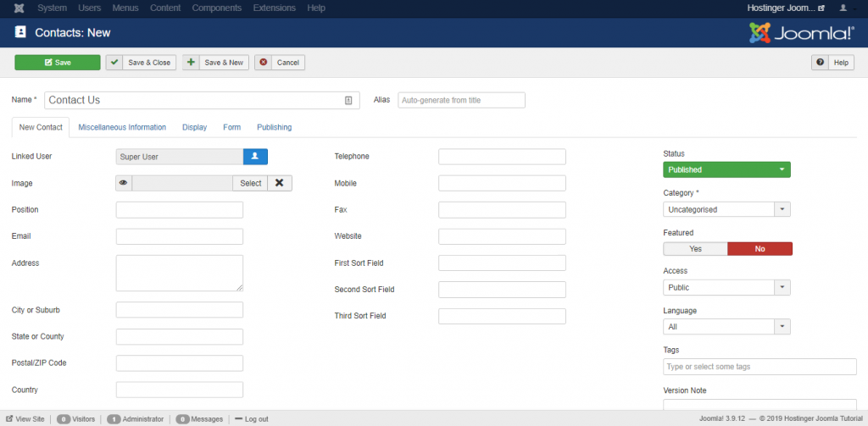Open the Category dropdown showing Uncategorised
868x426 pixels.
tap(726, 209)
